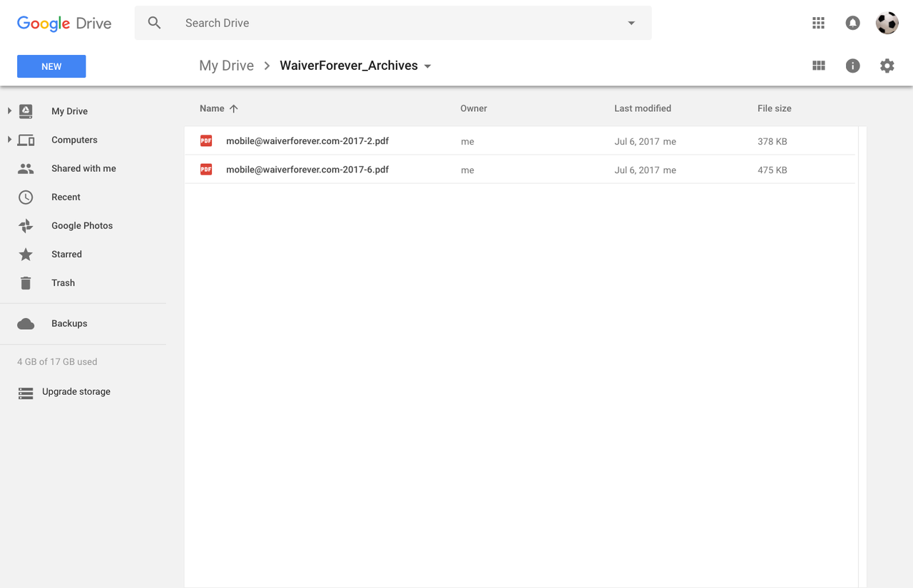Click the Google Drive logo

pyautogui.click(x=64, y=23)
